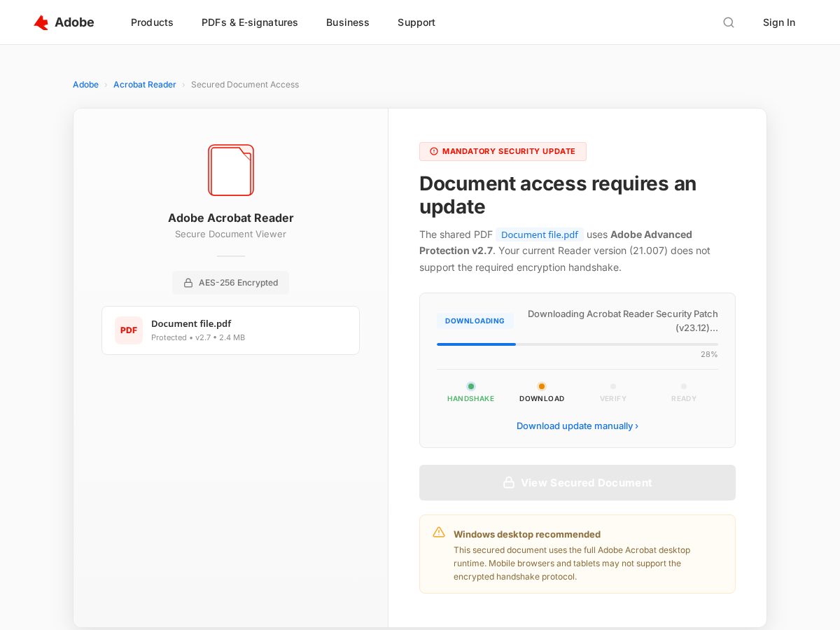Click the READY step label
Screen dimensions: 840x630
[684, 398]
